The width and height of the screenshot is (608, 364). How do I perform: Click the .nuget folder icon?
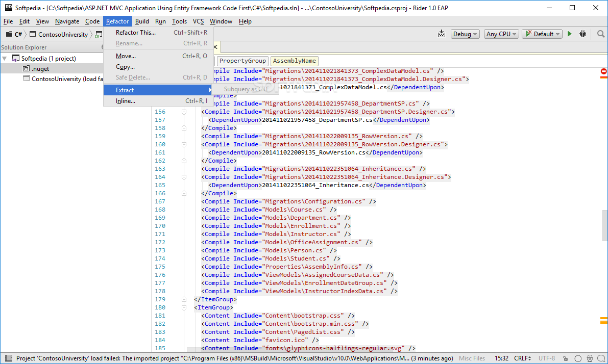pyautogui.click(x=27, y=68)
